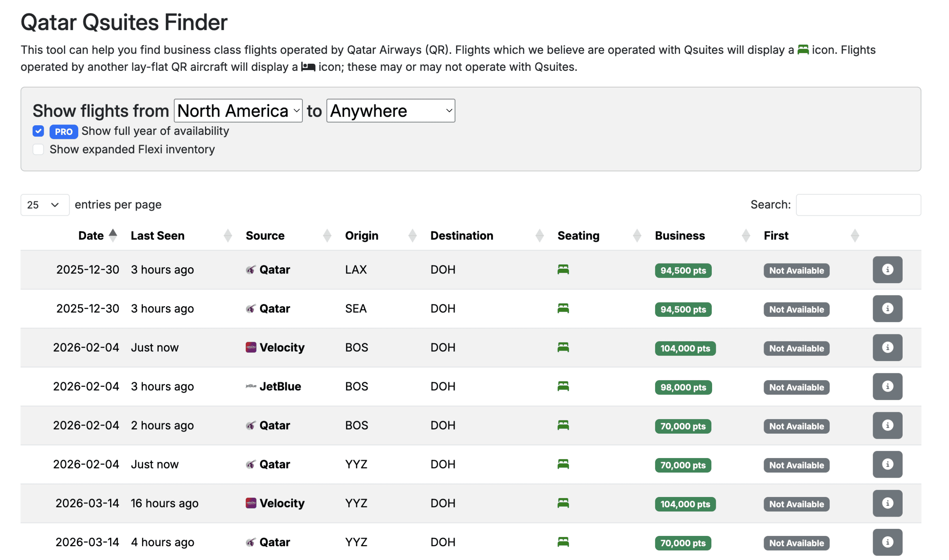Viewport: 949px width, 560px height.
Task: Enable Show expanded Flexi inventory
Action: pos(38,149)
